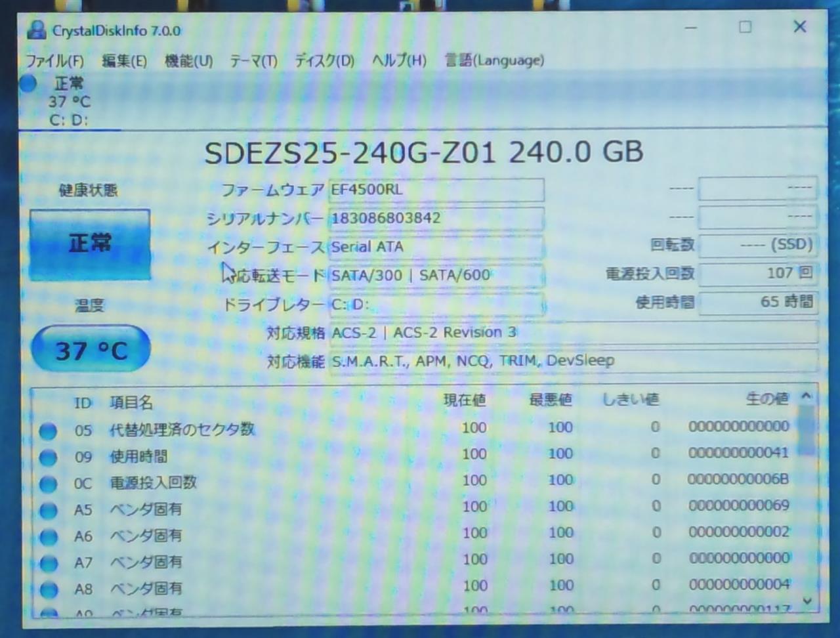Screen dimensions: 840x638
Task: Click the row 代替処理済のセクタ数
Action: (x=415, y=429)
